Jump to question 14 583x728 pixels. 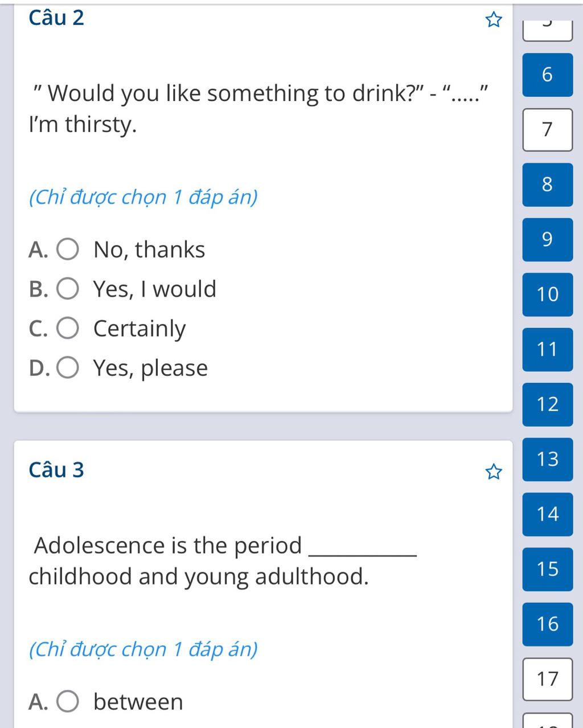547,514
